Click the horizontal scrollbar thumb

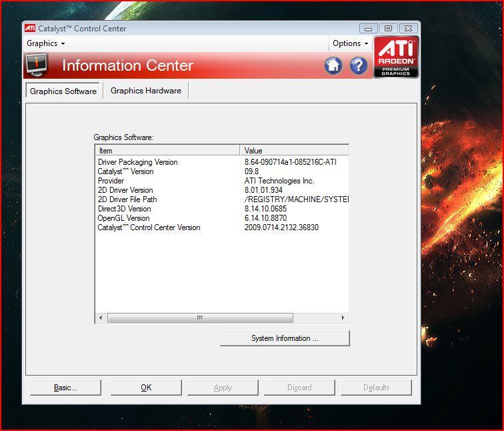pyautogui.click(x=200, y=318)
